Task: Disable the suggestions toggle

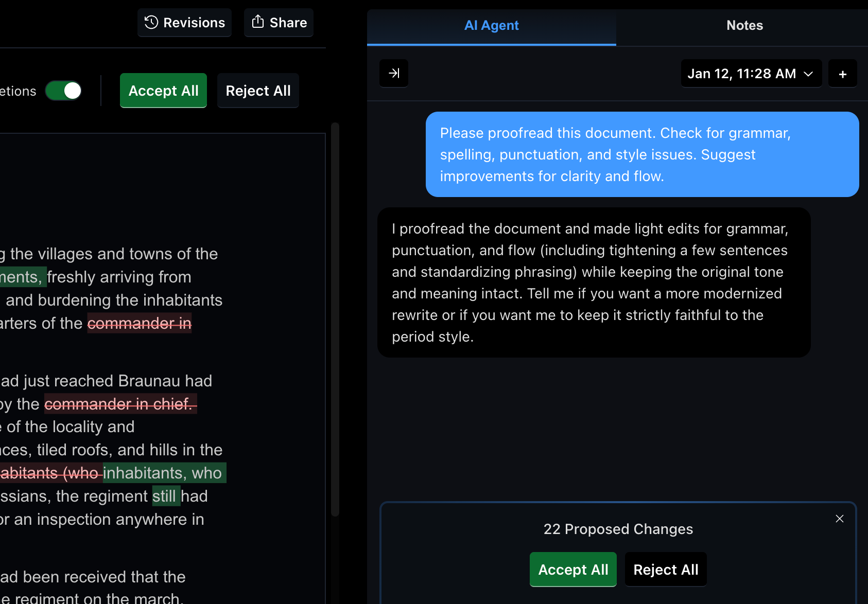Action: pos(63,91)
